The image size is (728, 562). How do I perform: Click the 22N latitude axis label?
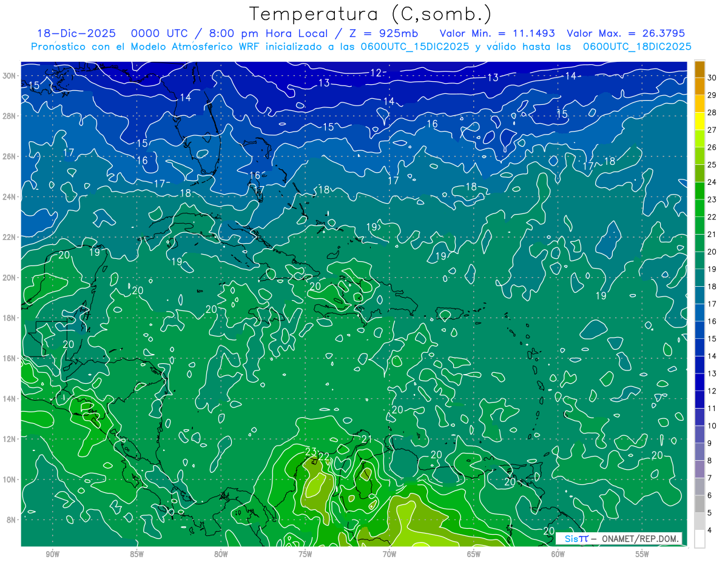[x=10, y=237]
